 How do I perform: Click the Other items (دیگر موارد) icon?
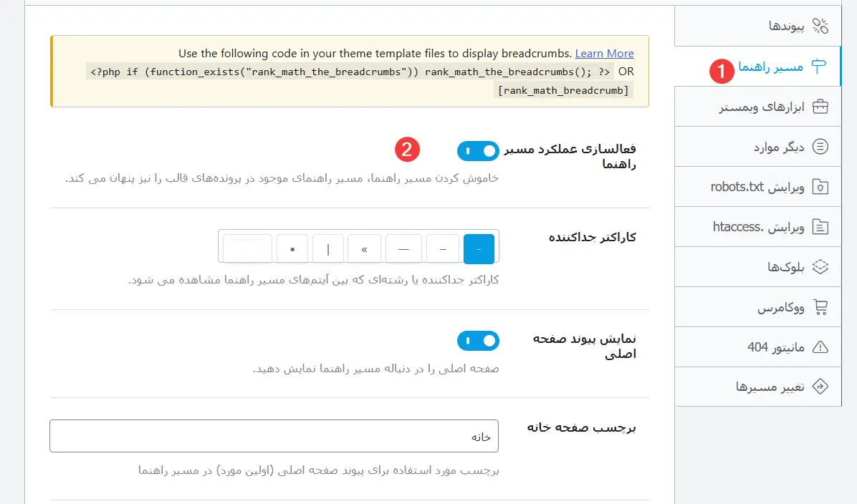tap(820, 146)
